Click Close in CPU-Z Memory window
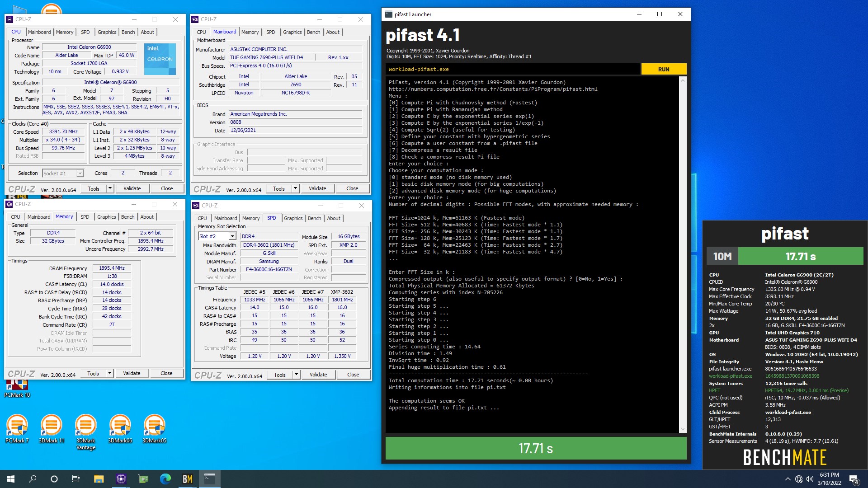 [x=166, y=373]
